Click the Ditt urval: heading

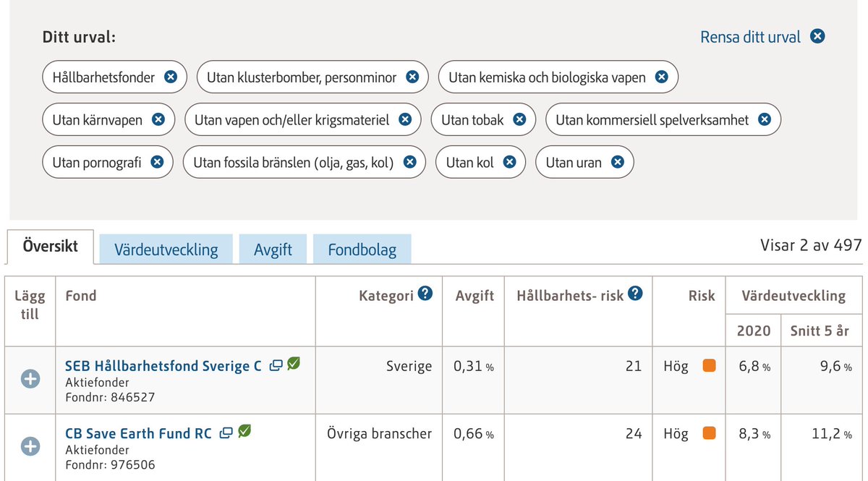(x=79, y=37)
